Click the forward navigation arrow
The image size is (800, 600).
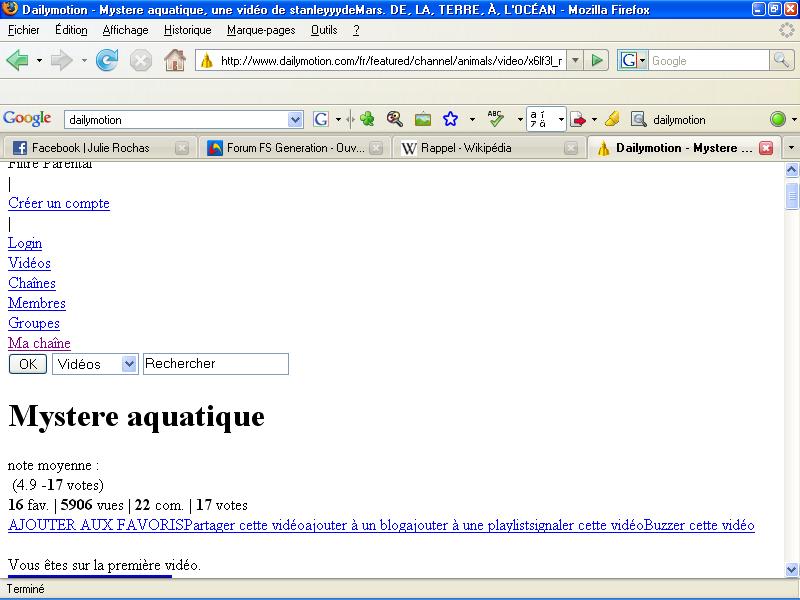[61, 61]
